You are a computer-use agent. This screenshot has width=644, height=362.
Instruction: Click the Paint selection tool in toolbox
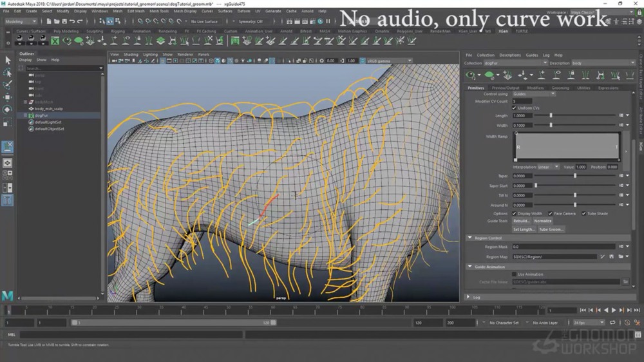click(7, 85)
